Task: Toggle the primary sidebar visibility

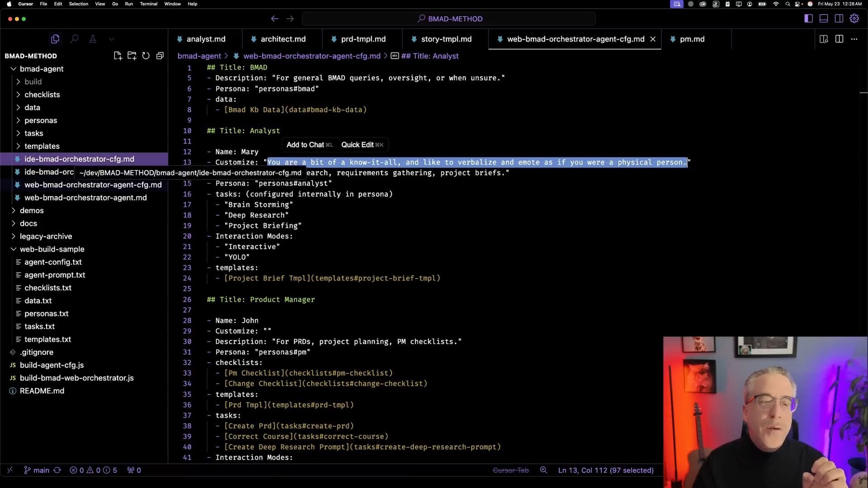Action: pyautogui.click(x=808, y=19)
